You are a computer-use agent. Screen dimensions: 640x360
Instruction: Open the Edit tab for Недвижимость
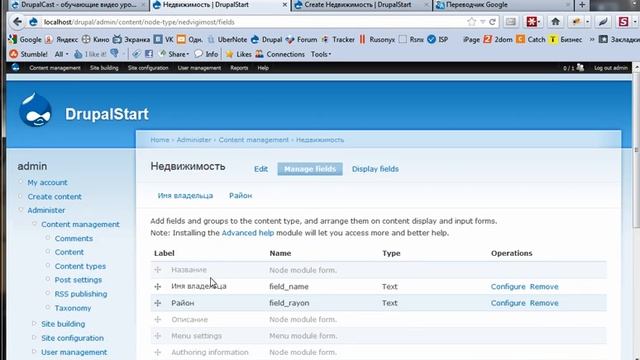coord(261,169)
